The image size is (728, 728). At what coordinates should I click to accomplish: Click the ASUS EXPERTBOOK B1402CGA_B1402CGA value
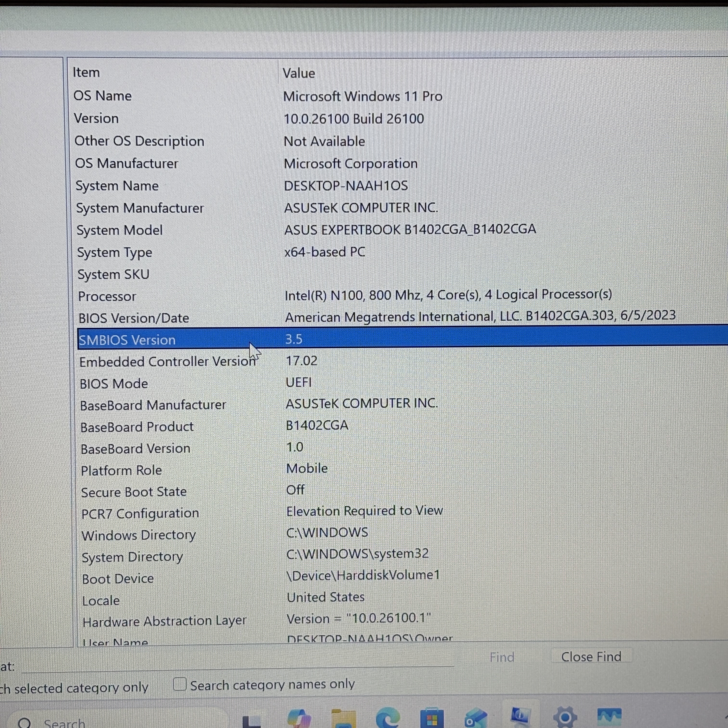click(410, 229)
